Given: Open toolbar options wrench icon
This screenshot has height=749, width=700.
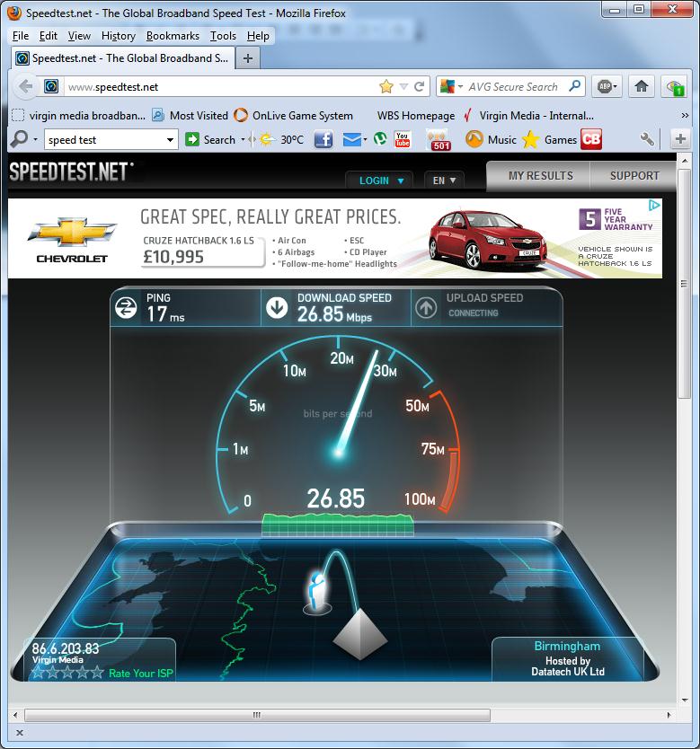Looking at the screenshot, I should (x=647, y=139).
